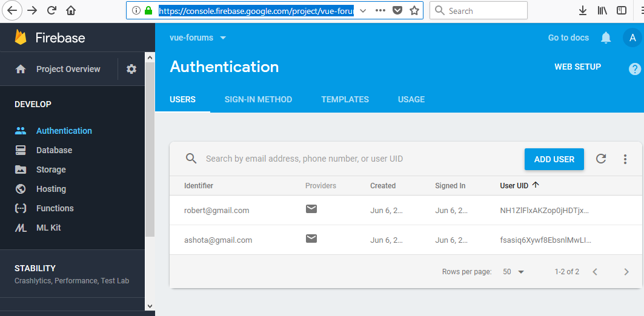Click the 1-2 of 2 pagination text
This screenshot has height=316, width=644.
[567, 272]
